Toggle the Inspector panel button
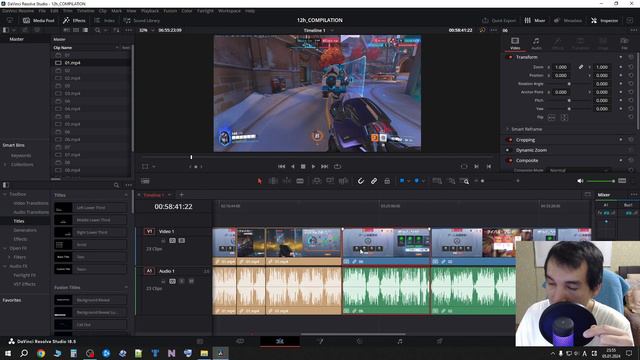 point(604,20)
